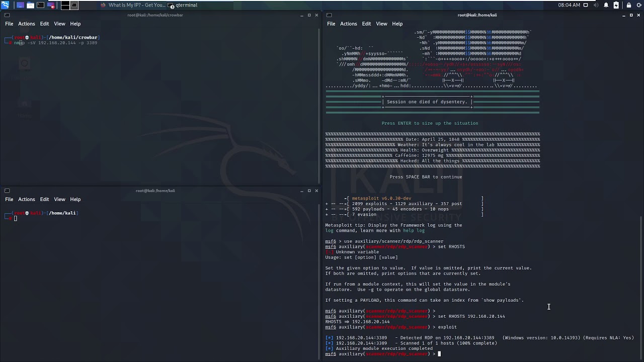Image resolution: width=644 pixels, height=362 pixels.
Task: Click 'Usage: set [option] [value]' line
Action: click(361, 257)
